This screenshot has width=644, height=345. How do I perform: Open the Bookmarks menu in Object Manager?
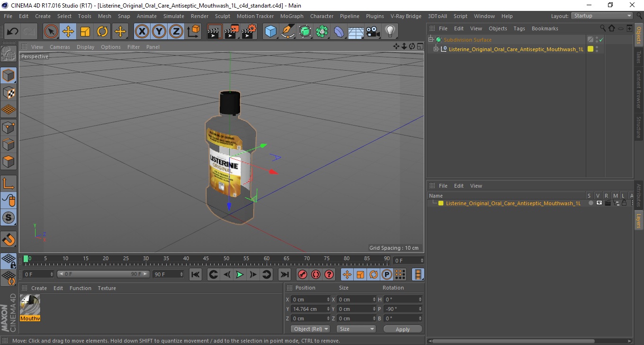(x=545, y=28)
